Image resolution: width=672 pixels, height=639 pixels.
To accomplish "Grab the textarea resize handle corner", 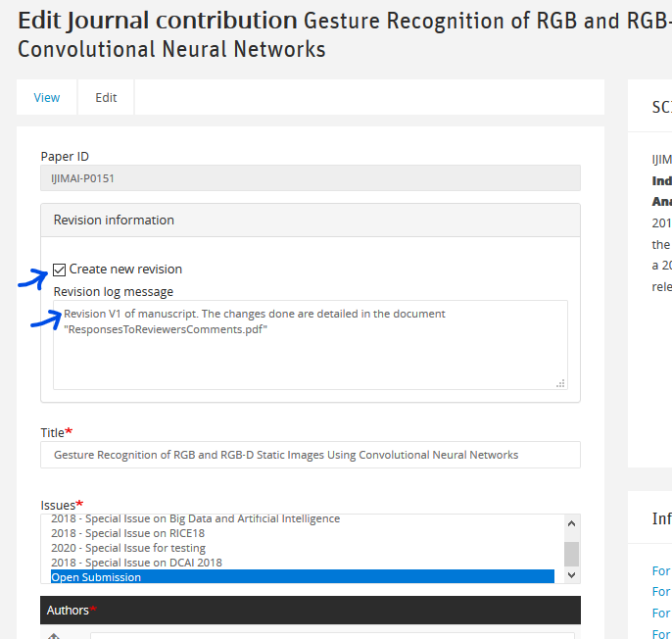I will coord(560,383).
